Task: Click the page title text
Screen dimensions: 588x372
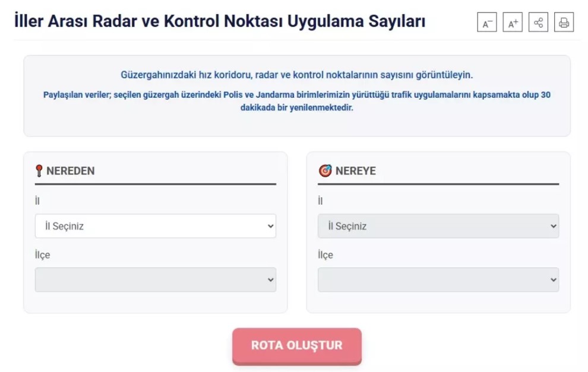Action: point(220,20)
